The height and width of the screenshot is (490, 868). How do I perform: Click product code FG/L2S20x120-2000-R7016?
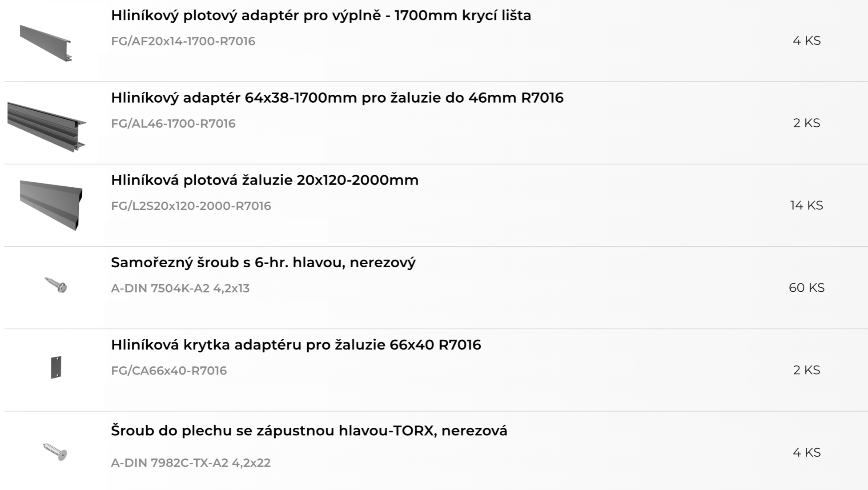click(191, 206)
